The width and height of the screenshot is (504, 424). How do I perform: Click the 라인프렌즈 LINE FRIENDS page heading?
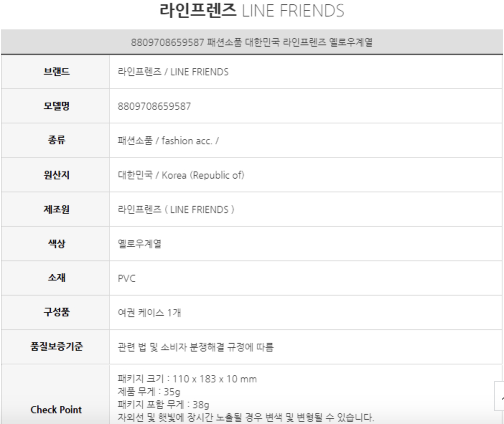click(x=252, y=11)
